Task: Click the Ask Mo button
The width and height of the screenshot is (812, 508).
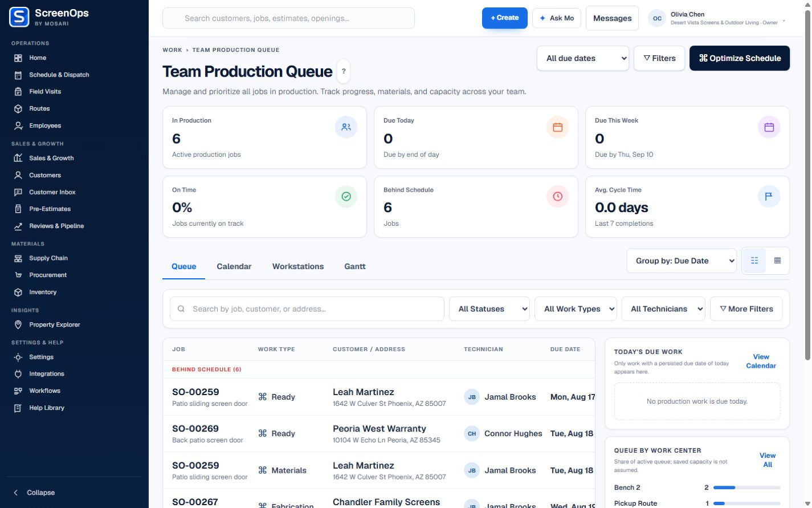Action: point(557,18)
